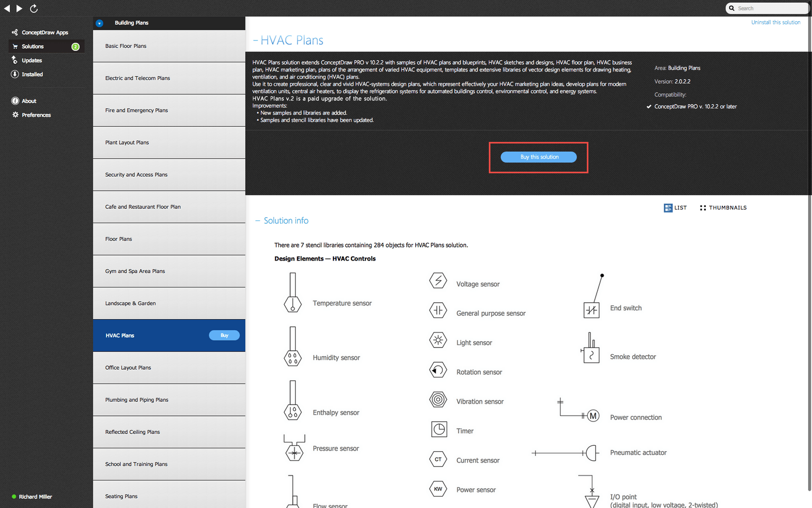Click the Buy this solution button

(539, 157)
